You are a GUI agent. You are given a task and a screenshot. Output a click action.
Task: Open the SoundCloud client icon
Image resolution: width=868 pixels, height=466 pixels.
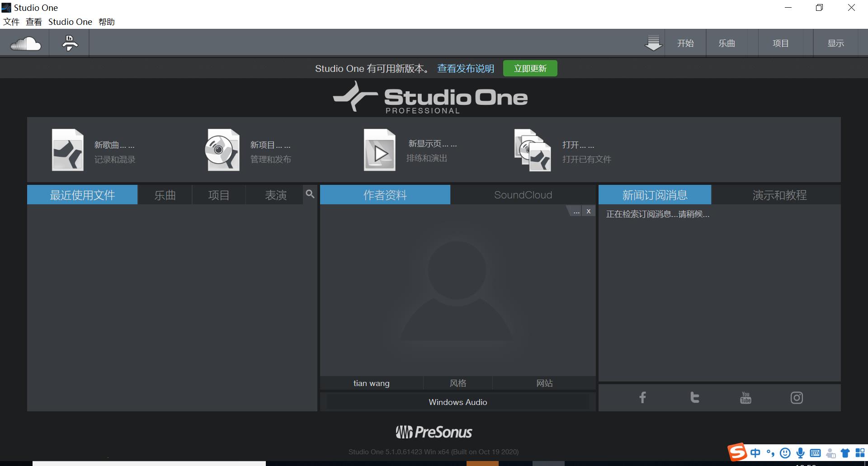coord(26,43)
